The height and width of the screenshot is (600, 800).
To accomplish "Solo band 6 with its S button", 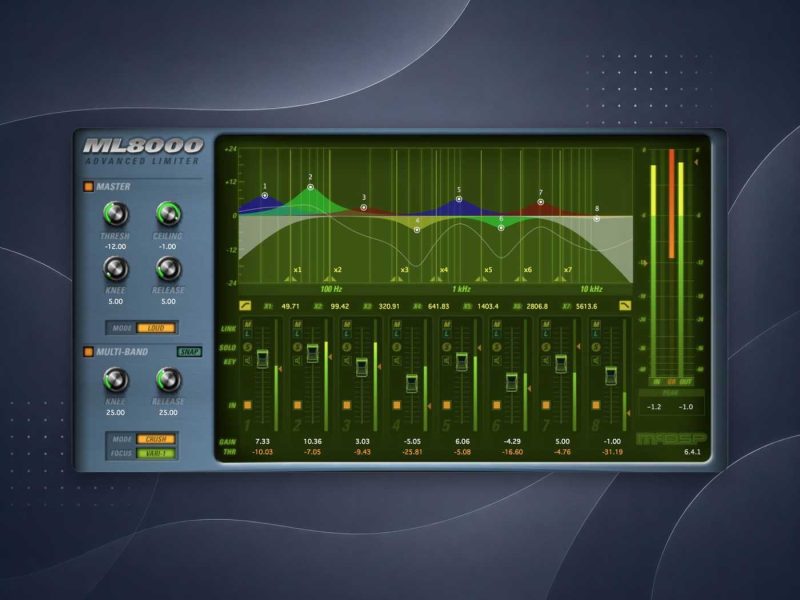I will [x=496, y=347].
